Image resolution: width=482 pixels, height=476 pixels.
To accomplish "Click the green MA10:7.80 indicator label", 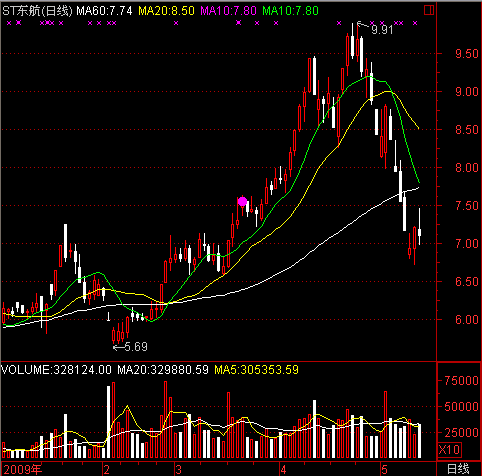I will coord(290,11).
